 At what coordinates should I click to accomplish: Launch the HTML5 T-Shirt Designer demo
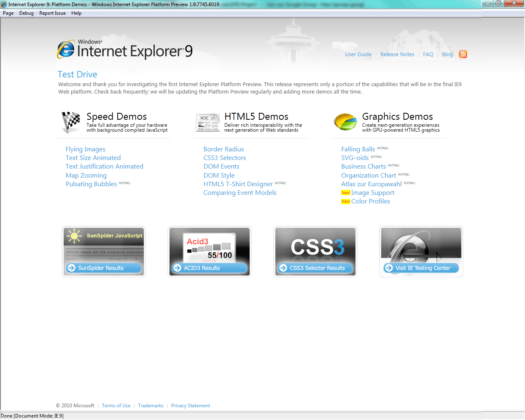click(238, 184)
